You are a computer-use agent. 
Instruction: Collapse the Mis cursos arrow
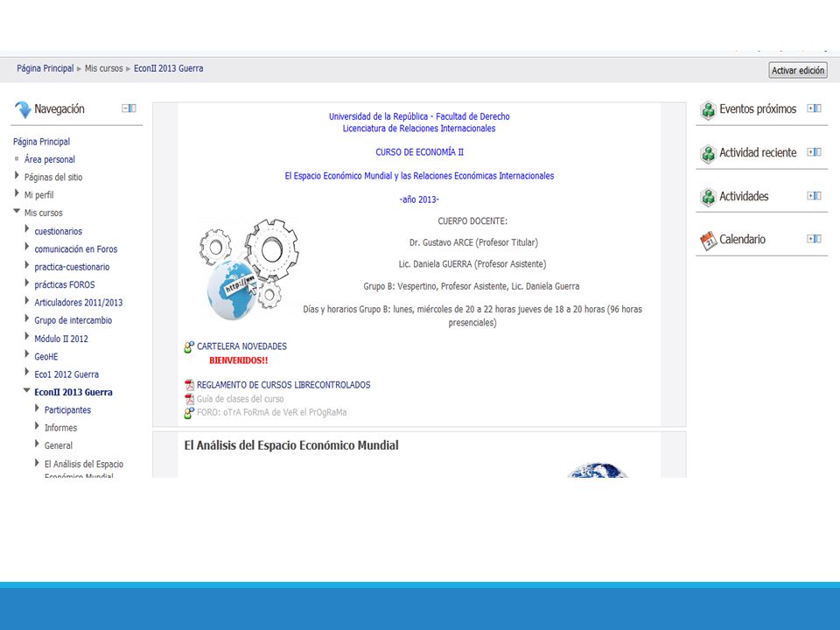(17, 212)
